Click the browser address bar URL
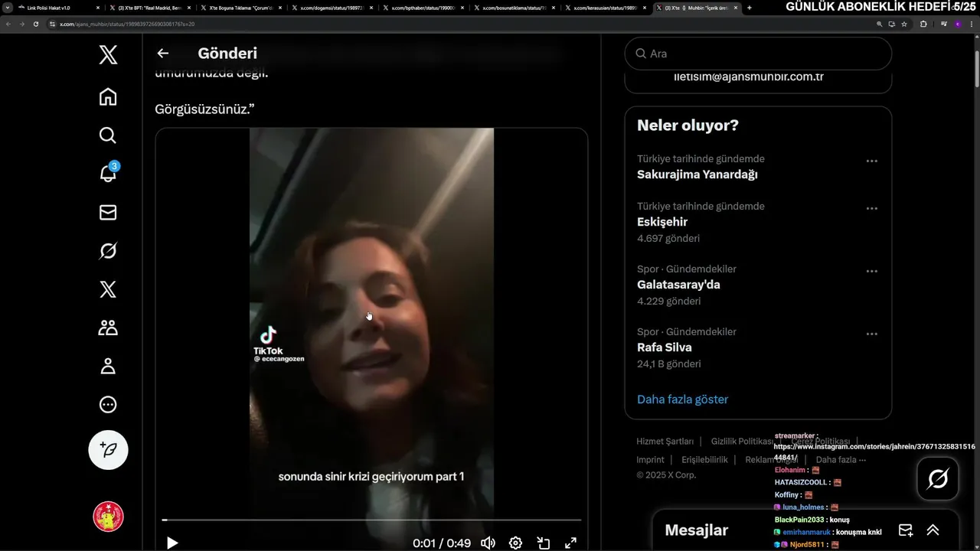The image size is (980, 551). point(127,24)
